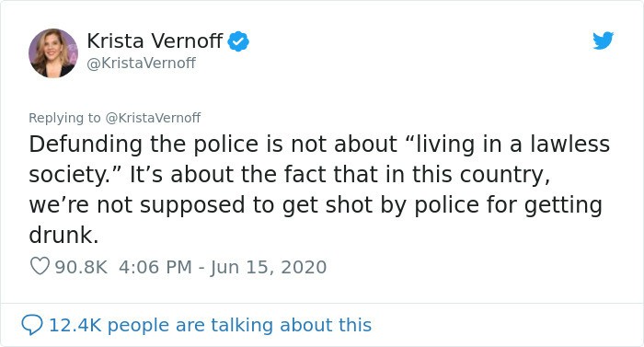
Task: Click the blue verified badge
Action: tap(238, 41)
